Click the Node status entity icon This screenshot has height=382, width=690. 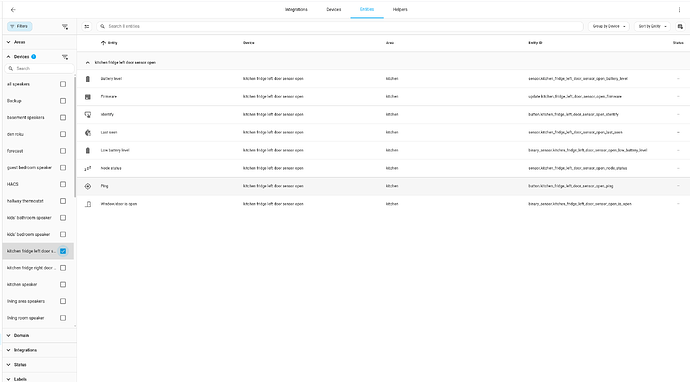88,168
